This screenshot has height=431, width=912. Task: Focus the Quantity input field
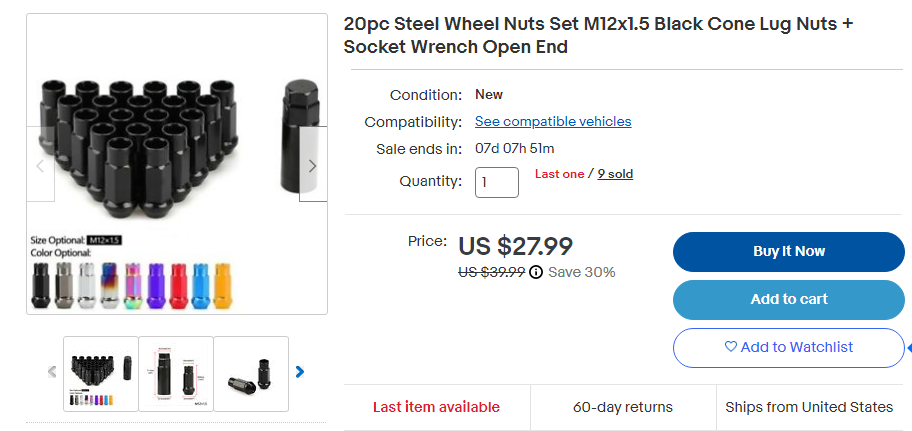[496, 182]
